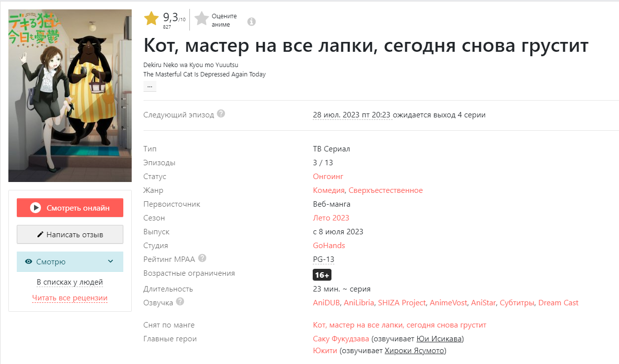Image resolution: width=619 pixels, height=364 pixels.
Task: Click the gray 'Оцените аниме' star
Action: point(201,19)
